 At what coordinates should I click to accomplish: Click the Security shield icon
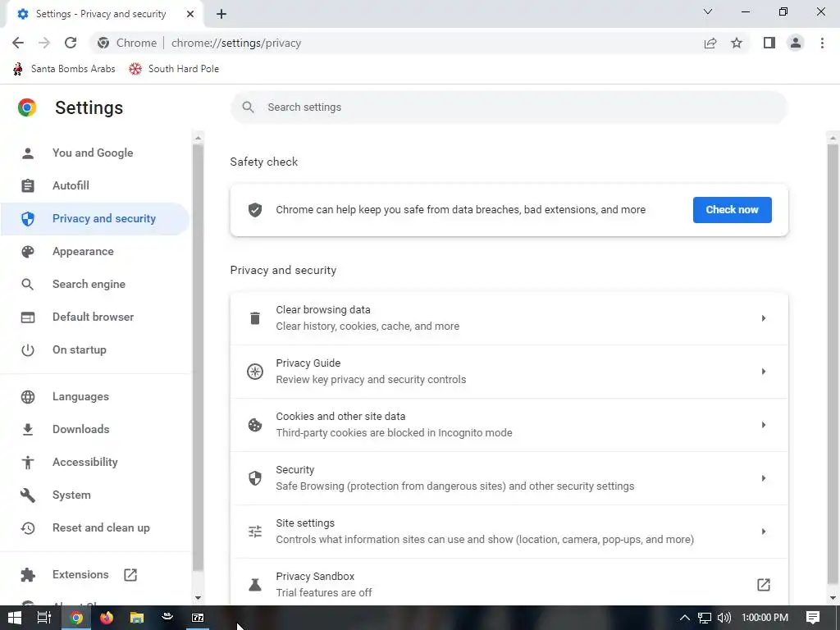click(255, 478)
